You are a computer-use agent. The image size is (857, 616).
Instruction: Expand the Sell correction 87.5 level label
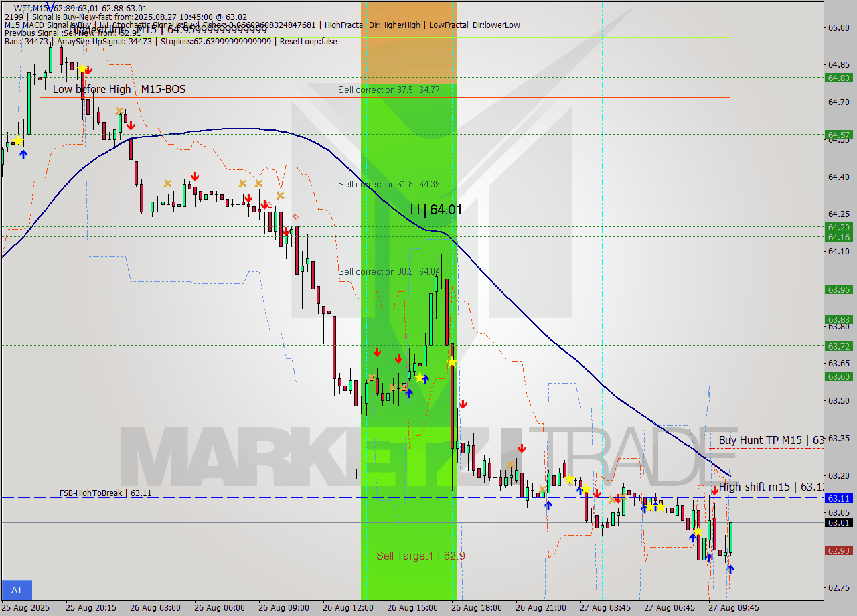point(385,90)
